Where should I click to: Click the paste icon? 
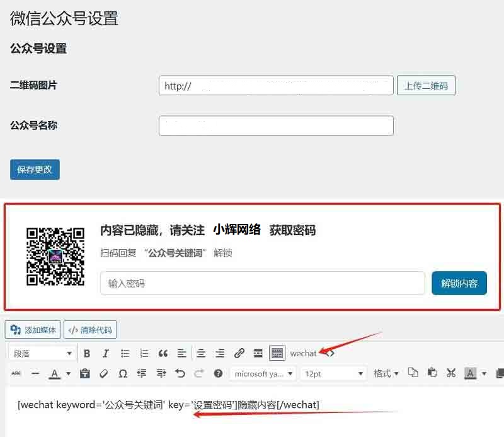tap(432, 373)
